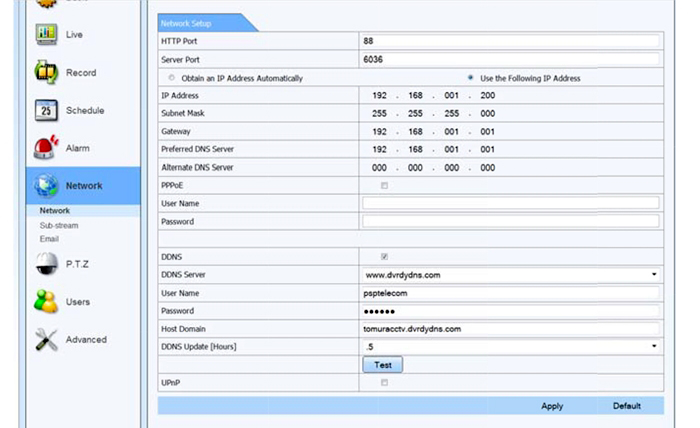Go to the Live menu label
Viewport: 700px width, 428px height.
pos(74,35)
